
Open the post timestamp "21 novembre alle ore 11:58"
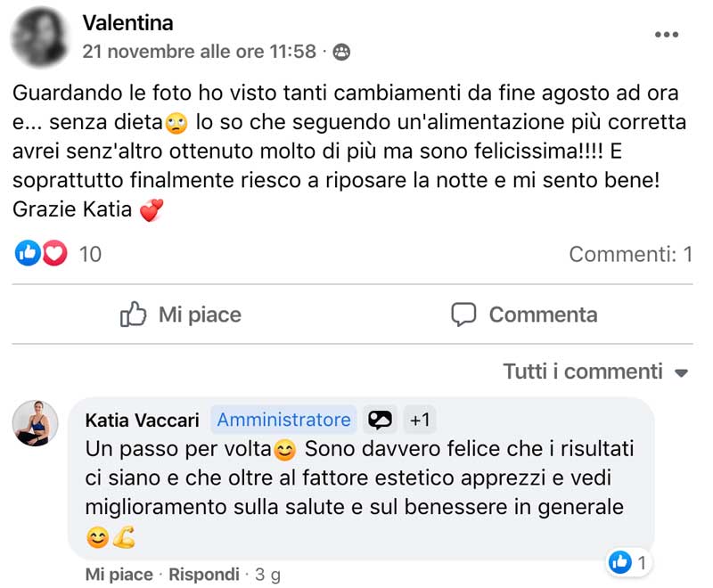click(199, 52)
